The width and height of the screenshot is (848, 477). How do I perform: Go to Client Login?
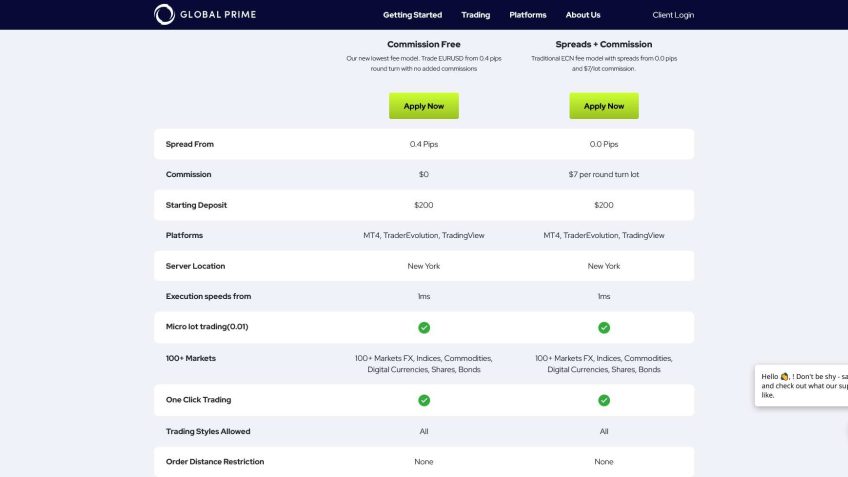[x=673, y=15]
